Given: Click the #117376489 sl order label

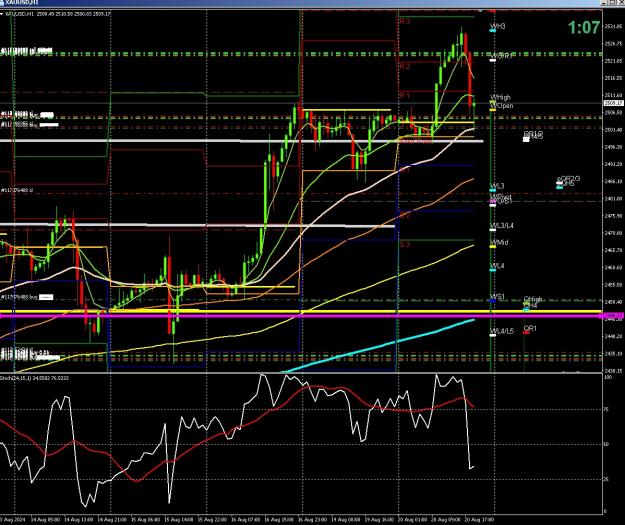Looking at the screenshot, I should 17,190.
